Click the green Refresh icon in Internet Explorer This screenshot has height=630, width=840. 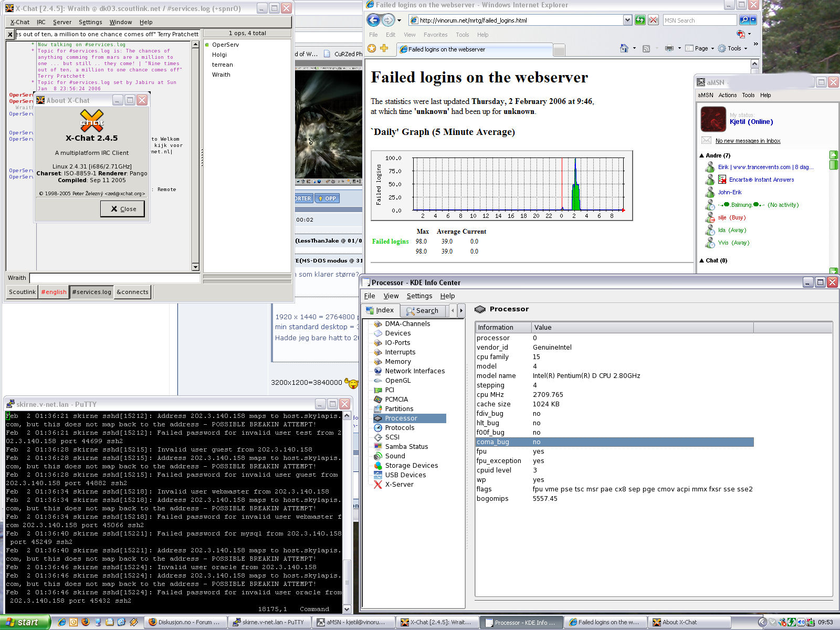[640, 20]
